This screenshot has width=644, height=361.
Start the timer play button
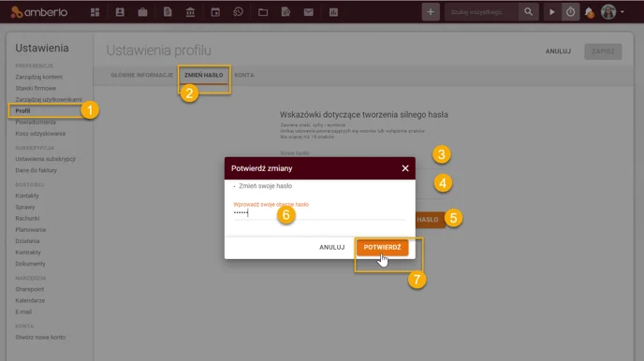click(x=552, y=12)
